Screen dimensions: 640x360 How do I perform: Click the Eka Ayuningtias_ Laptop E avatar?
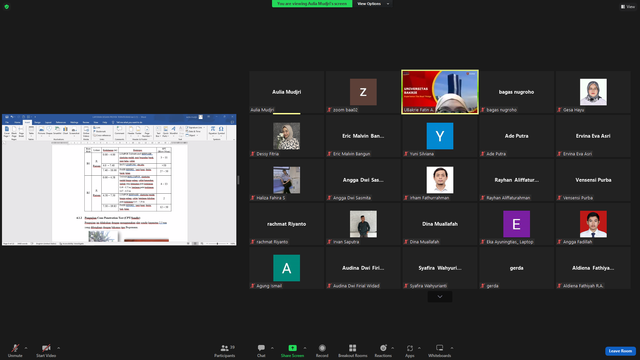tap(516, 224)
